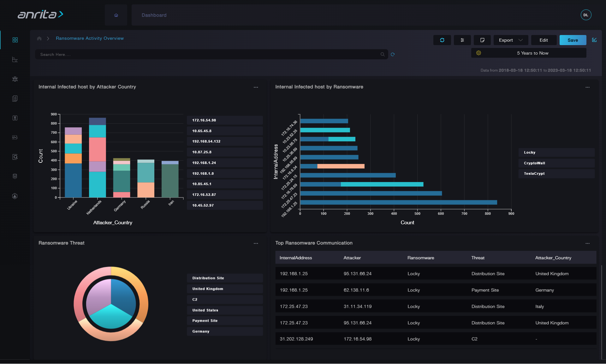Screen dimensions: 606x364
Task: Toggle CryptoWall legend entry
Action: tap(556, 163)
